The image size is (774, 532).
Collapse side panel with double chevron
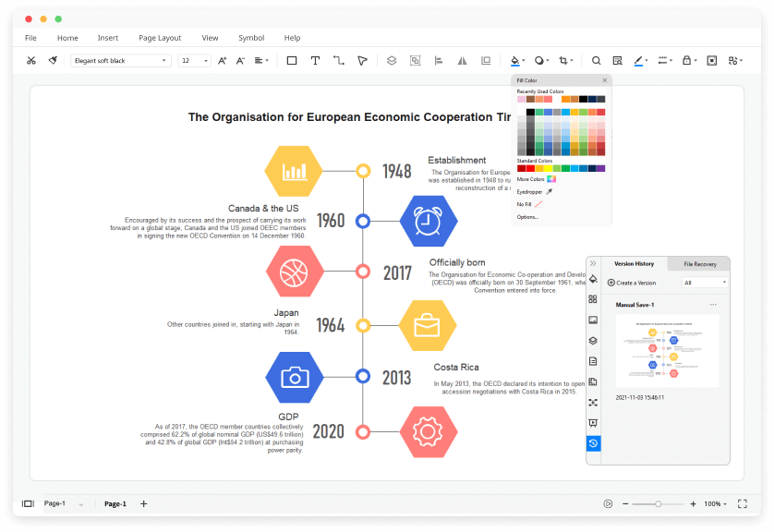(x=593, y=263)
